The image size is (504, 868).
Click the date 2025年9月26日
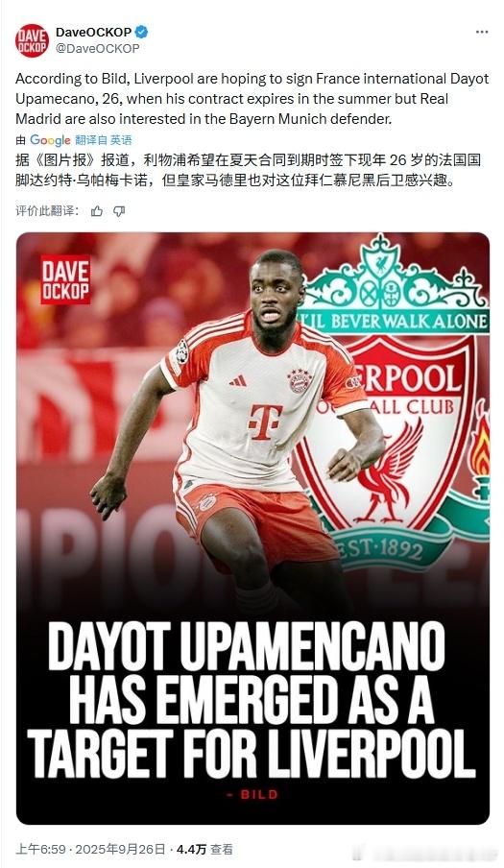[x=121, y=849]
